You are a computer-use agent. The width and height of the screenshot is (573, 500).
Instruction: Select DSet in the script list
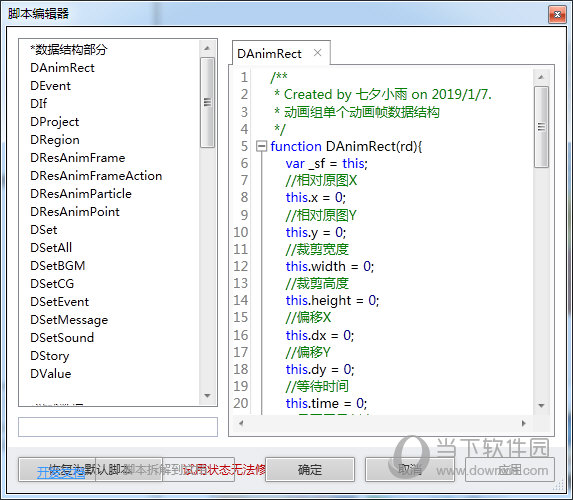pos(43,230)
